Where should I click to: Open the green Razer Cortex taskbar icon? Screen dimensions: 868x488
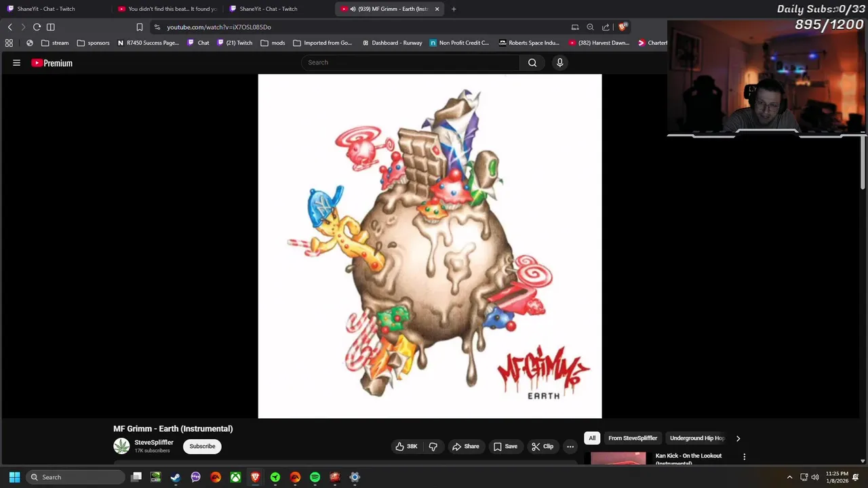(x=275, y=477)
